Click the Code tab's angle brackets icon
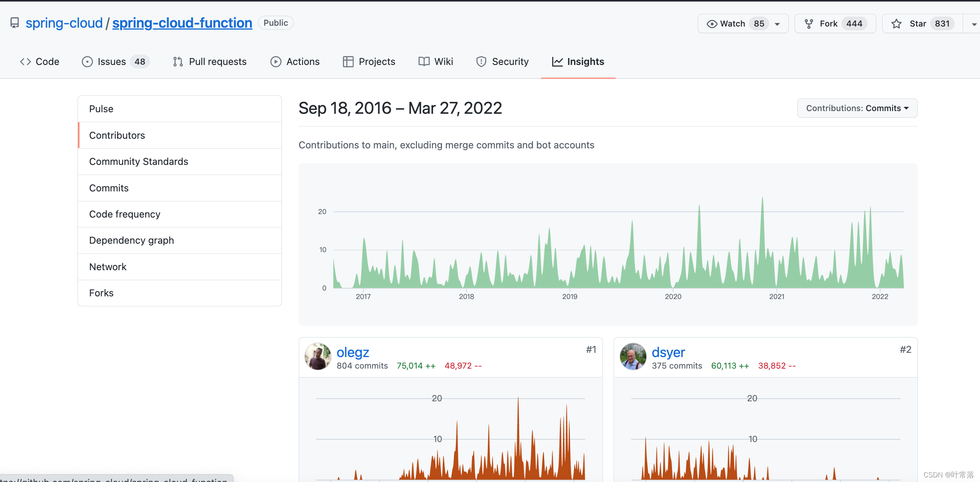The width and height of the screenshot is (980, 482). pyautogui.click(x=25, y=61)
